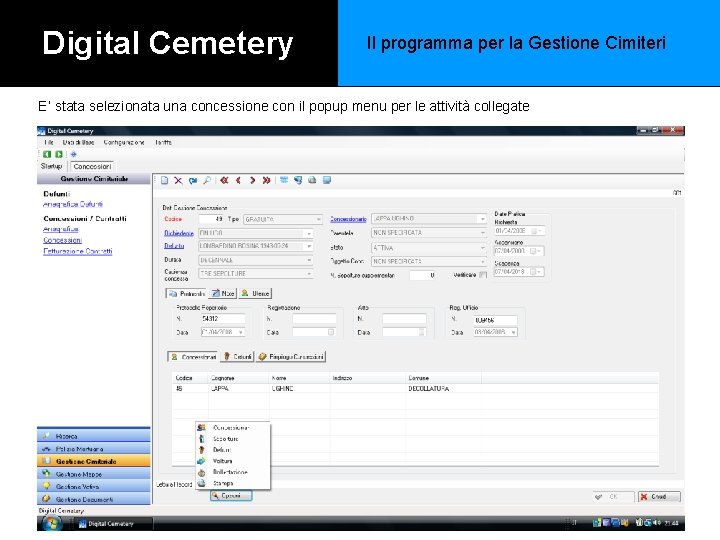This screenshot has height=540, width=720.
Task: Click the Gestione Mappe globe icon
Action: 46,473
